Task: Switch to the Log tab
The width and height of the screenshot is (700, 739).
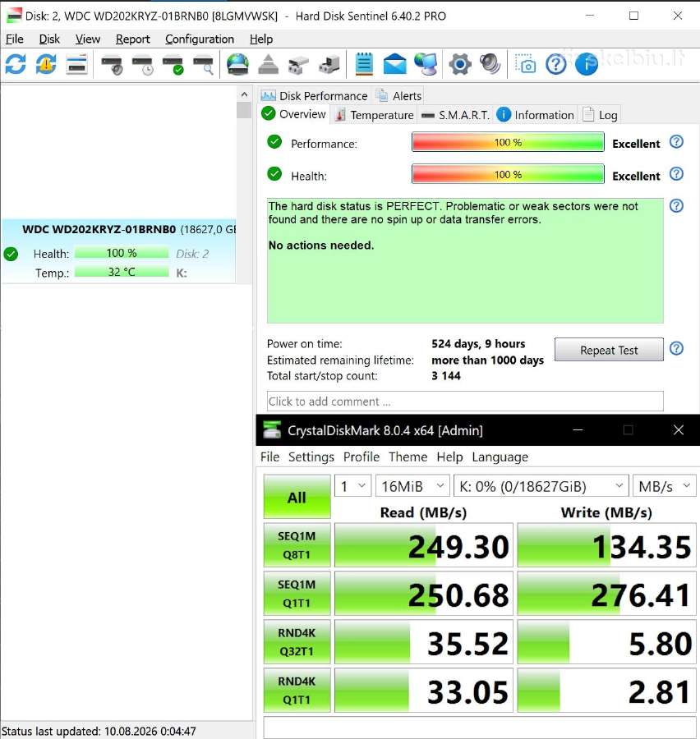Action: (x=600, y=115)
